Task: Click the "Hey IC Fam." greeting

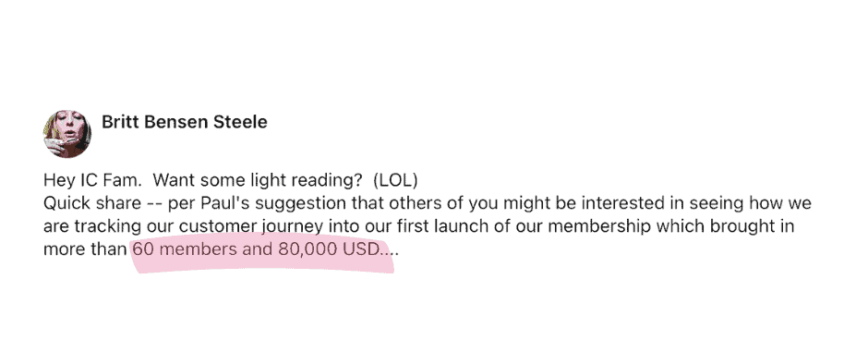Action: pyautogui.click(x=92, y=181)
